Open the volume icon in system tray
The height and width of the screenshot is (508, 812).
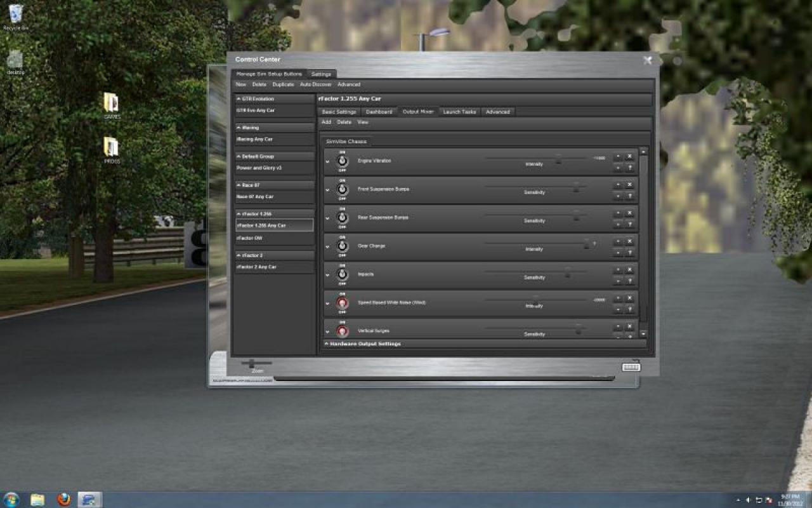(x=748, y=500)
